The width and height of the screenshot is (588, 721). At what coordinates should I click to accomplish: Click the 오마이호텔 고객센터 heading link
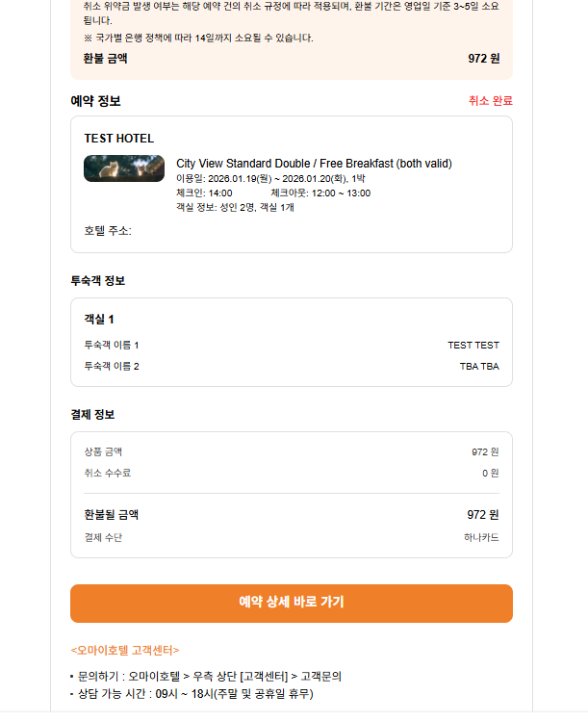point(125,650)
